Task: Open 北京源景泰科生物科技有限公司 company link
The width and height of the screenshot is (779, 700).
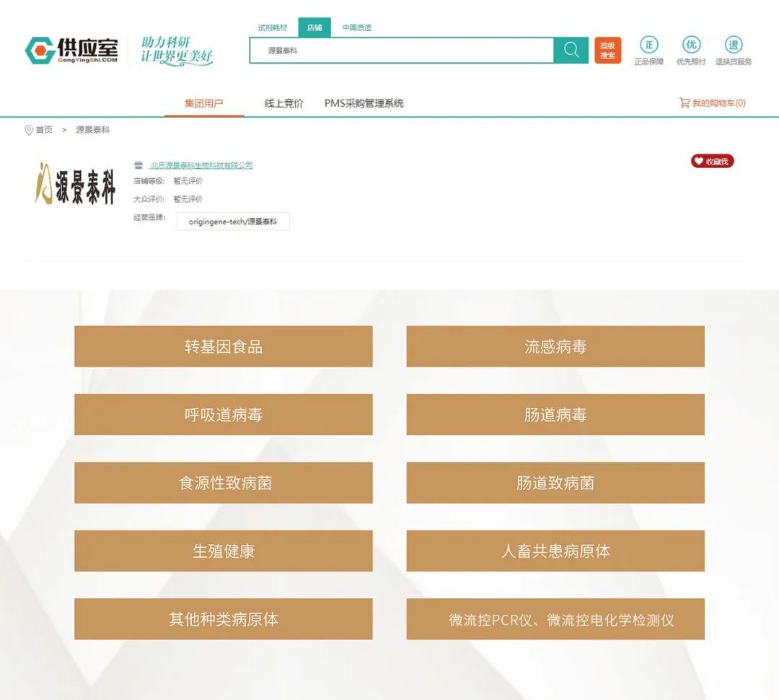Action: click(x=201, y=165)
